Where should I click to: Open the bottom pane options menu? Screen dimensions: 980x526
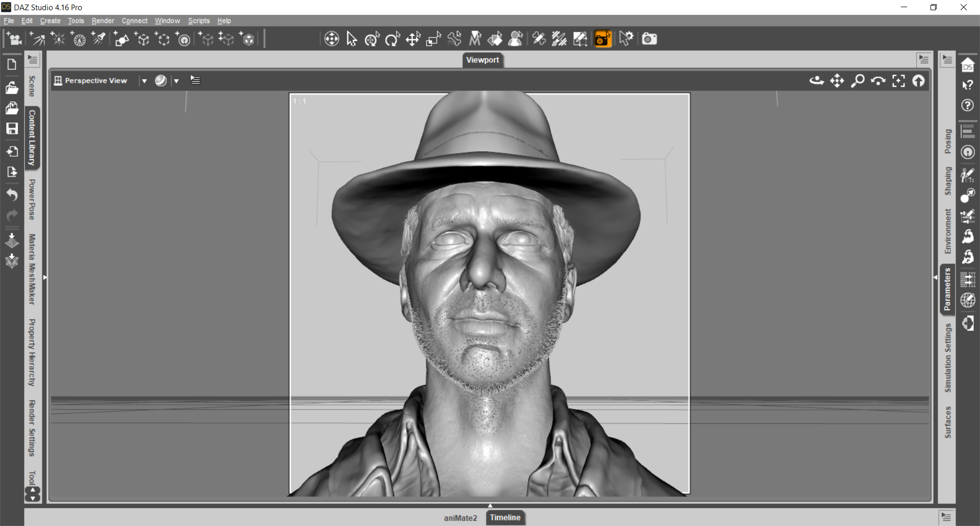(x=946, y=517)
